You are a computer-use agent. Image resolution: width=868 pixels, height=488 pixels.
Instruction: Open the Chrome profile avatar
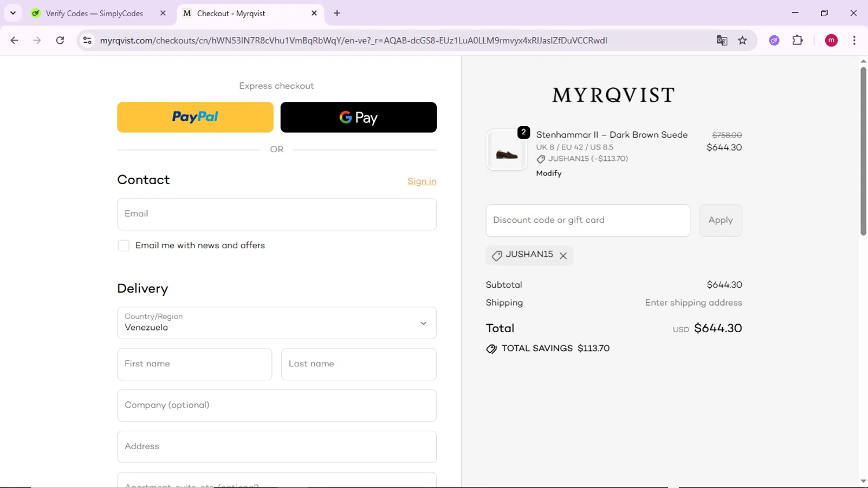pyautogui.click(x=831, y=41)
